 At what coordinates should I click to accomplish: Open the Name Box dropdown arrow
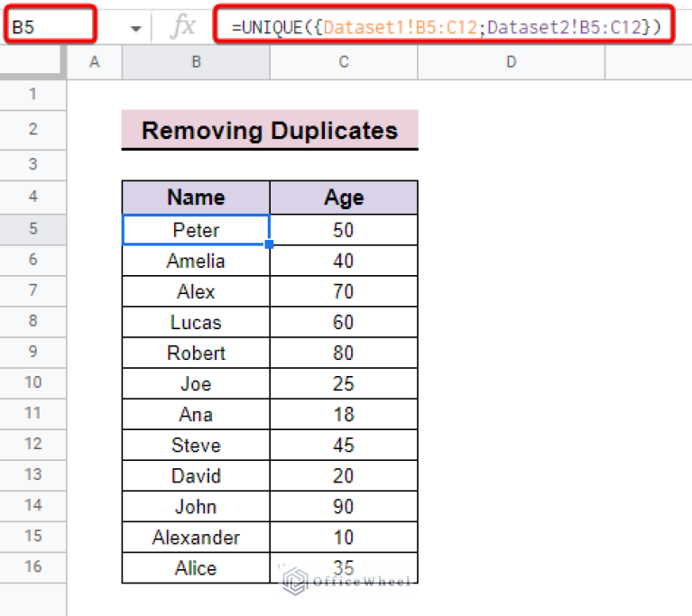click(x=135, y=29)
